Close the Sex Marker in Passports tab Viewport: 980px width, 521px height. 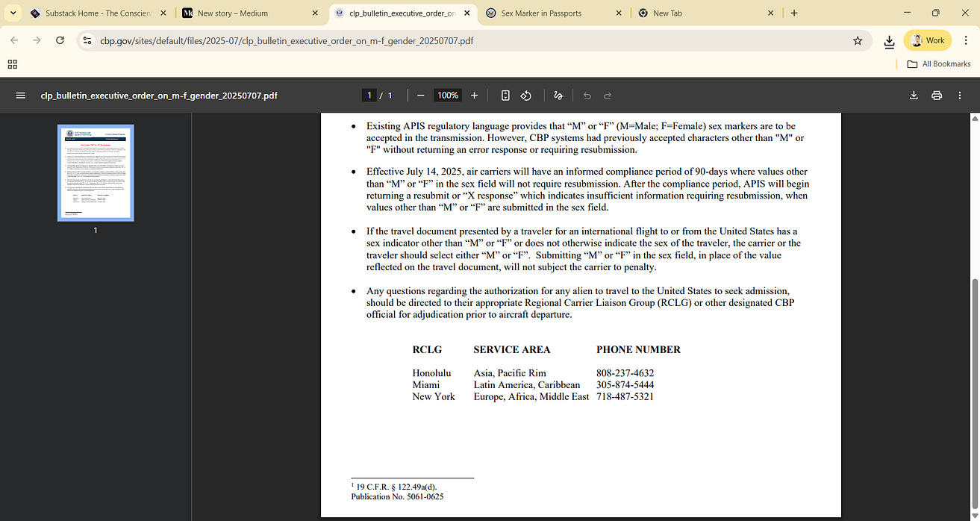[619, 13]
